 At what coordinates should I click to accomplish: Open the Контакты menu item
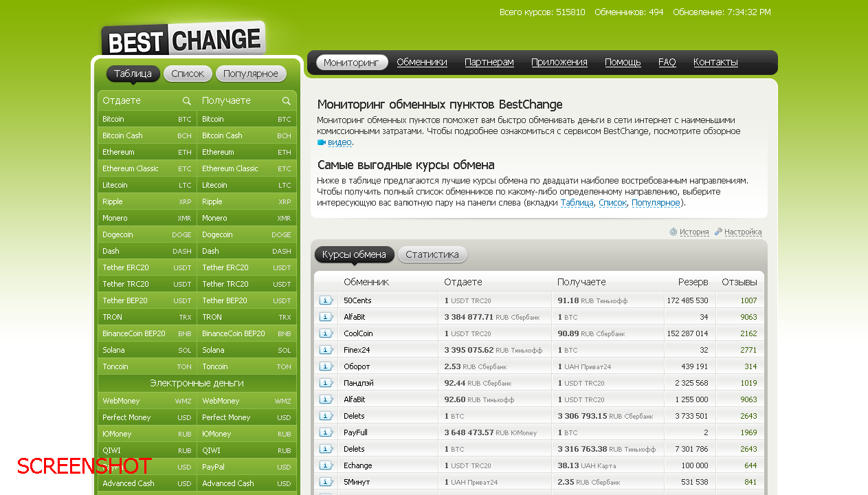[715, 63]
